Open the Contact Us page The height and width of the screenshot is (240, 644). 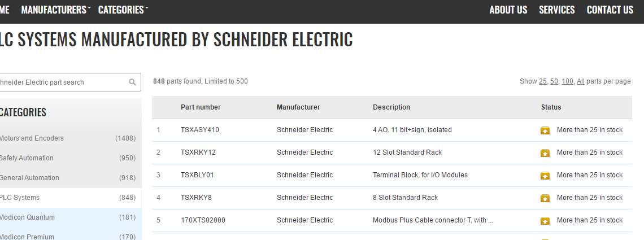pos(610,10)
